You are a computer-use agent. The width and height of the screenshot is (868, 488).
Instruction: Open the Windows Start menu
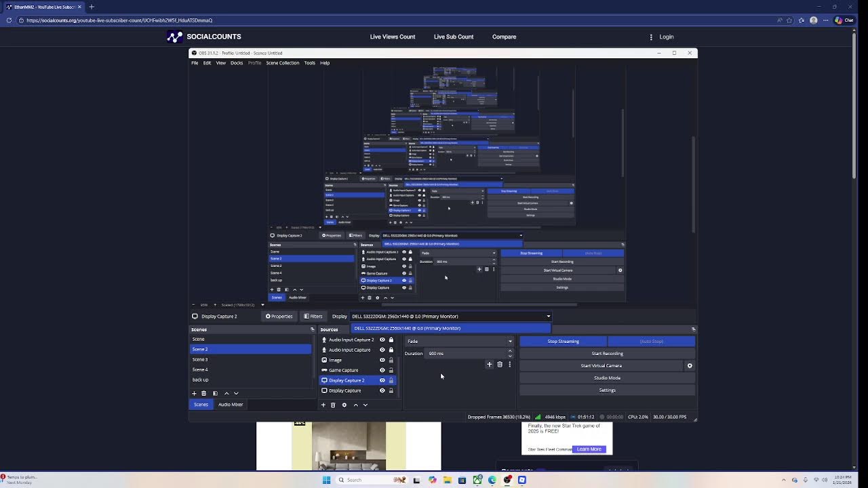[326, 480]
